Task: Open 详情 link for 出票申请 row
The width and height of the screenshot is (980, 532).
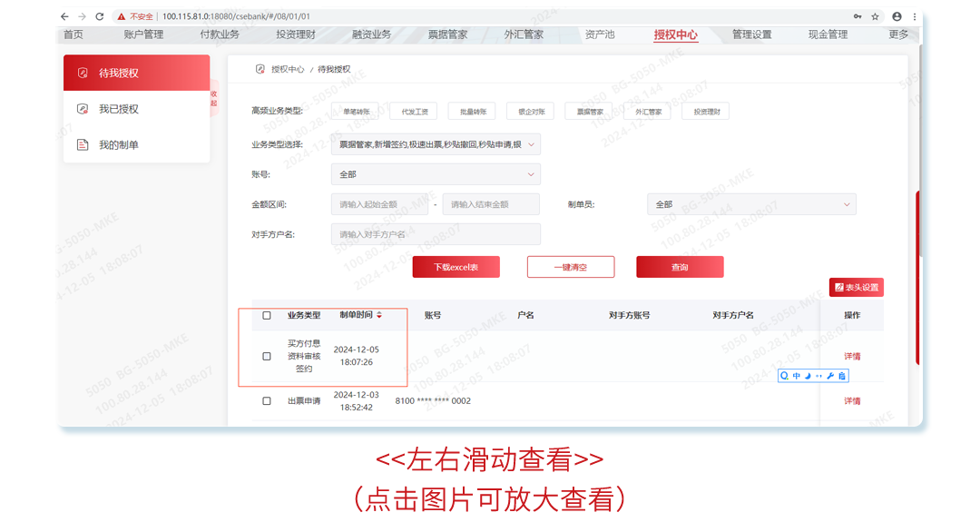Action: pos(853,400)
